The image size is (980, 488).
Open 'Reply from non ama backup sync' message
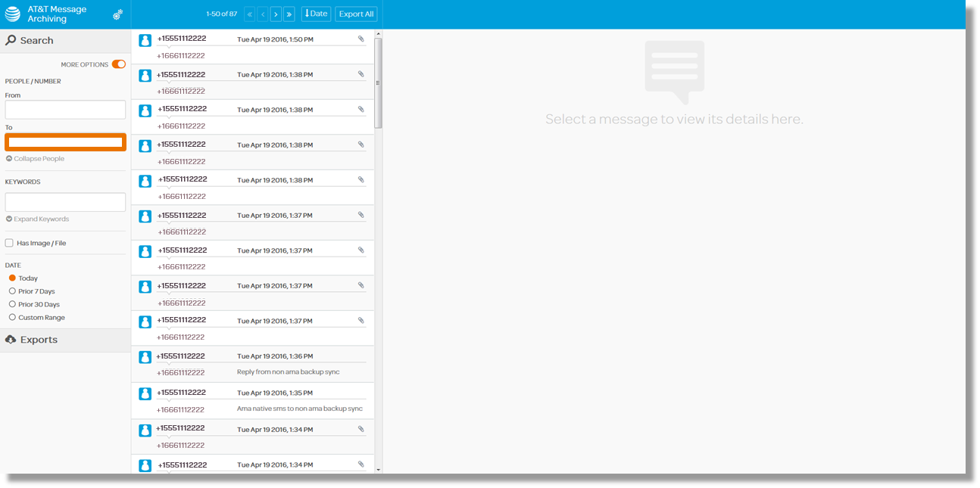tap(252, 364)
